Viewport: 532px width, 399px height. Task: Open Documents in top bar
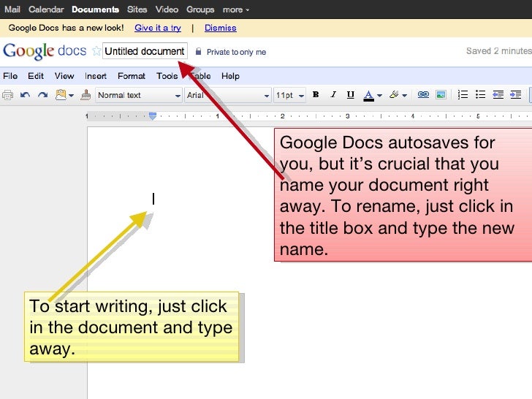(95, 9)
